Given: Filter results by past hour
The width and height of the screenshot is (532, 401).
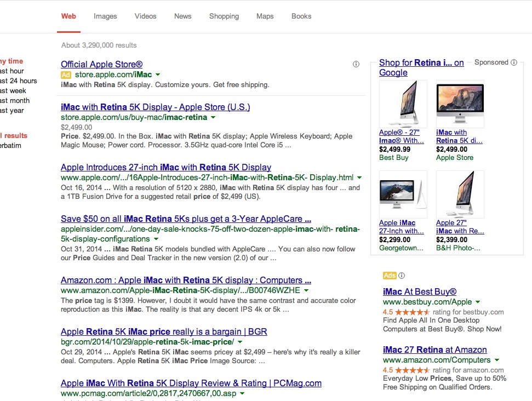Looking at the screenshot, I should pos(12,71).
